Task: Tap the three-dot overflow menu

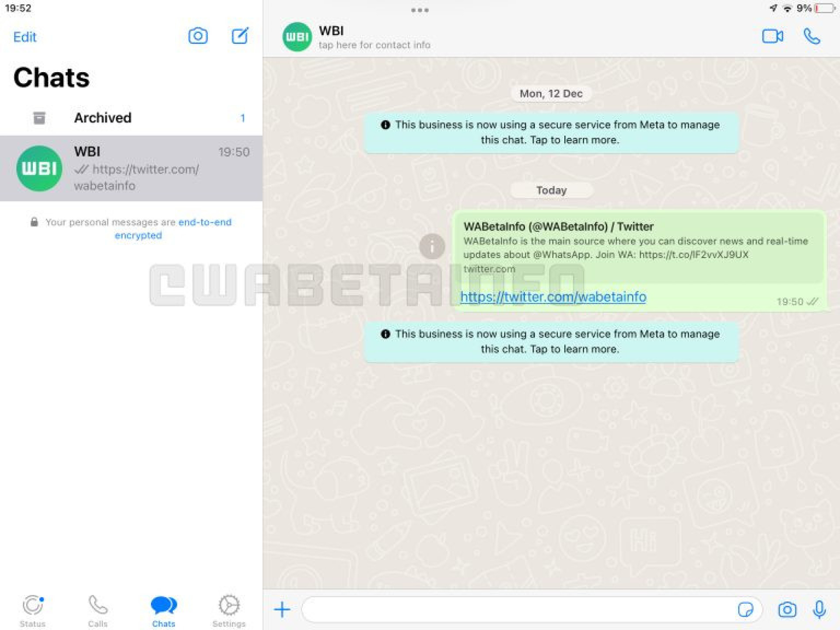Action: 421,9
